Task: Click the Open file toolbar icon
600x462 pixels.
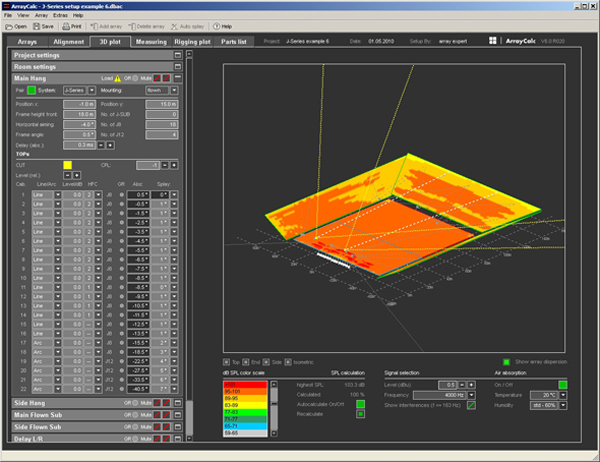Action: tap(8, 26)
